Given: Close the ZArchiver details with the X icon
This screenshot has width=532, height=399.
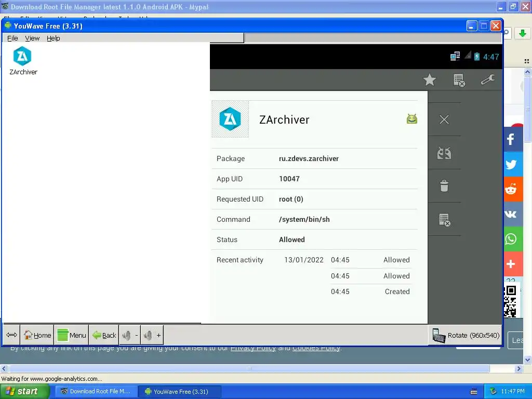Looking at the screenshot, I should coord(444,119).
